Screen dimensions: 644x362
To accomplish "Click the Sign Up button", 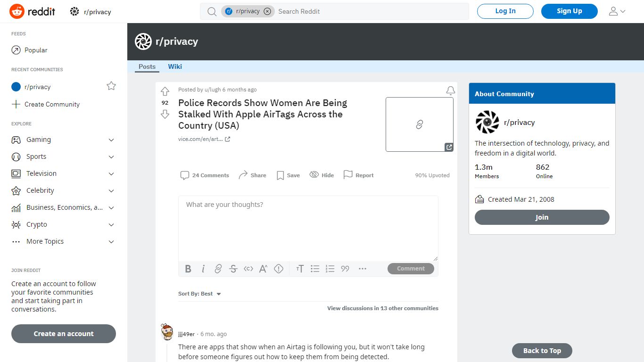I will (570, 11).
